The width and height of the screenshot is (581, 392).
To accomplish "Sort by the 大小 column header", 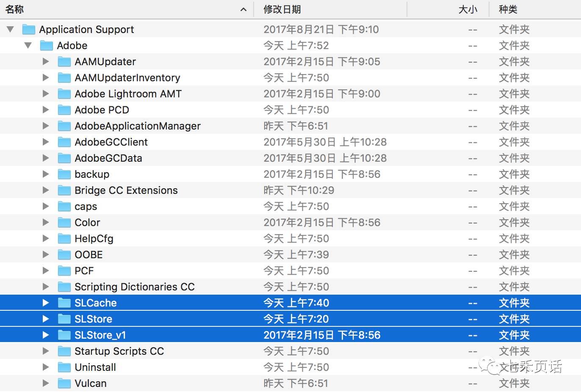I will click(x=468, y=9).
